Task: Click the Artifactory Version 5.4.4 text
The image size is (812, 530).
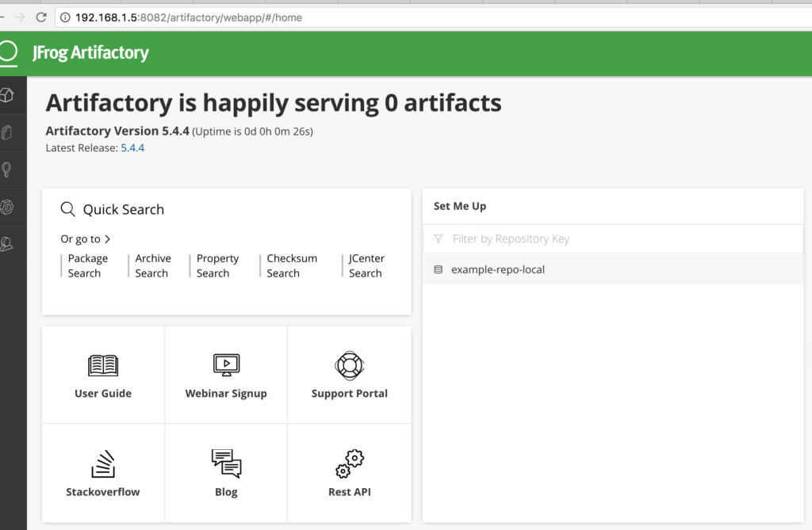Action: [117, 131]
